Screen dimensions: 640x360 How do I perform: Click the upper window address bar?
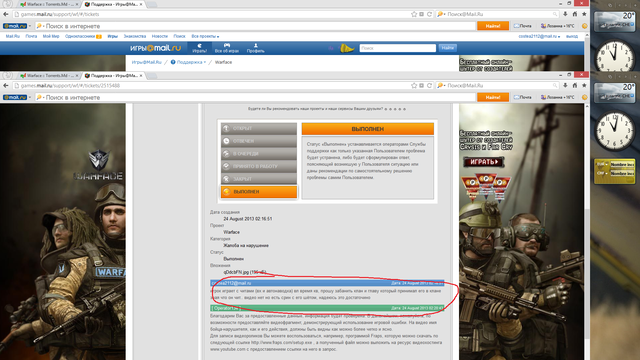click(212, 14)
